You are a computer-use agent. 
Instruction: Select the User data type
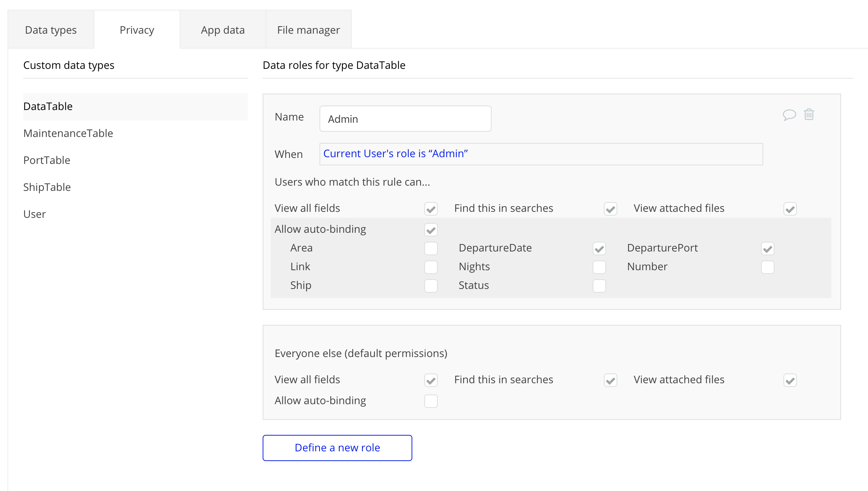pyautogui.click(x=34, y=214)
